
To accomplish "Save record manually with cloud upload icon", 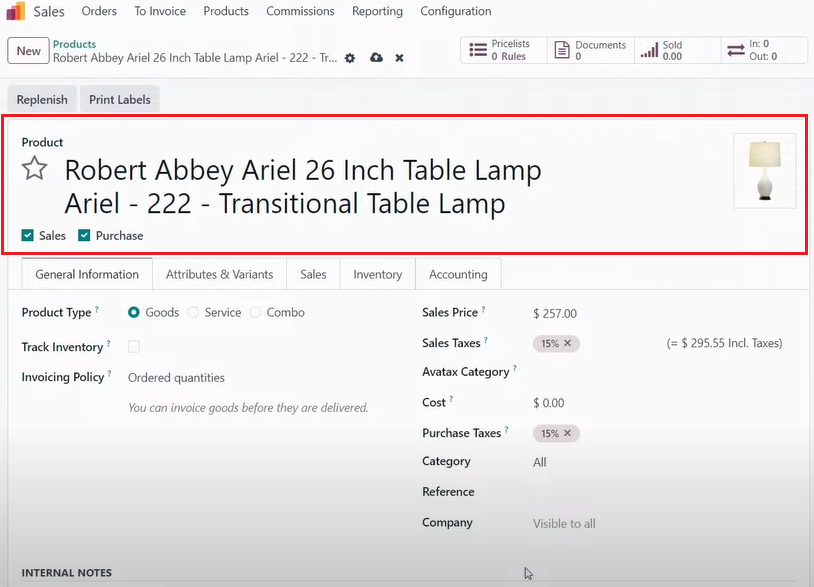I will pyautogui.click(x=376, y=58).
